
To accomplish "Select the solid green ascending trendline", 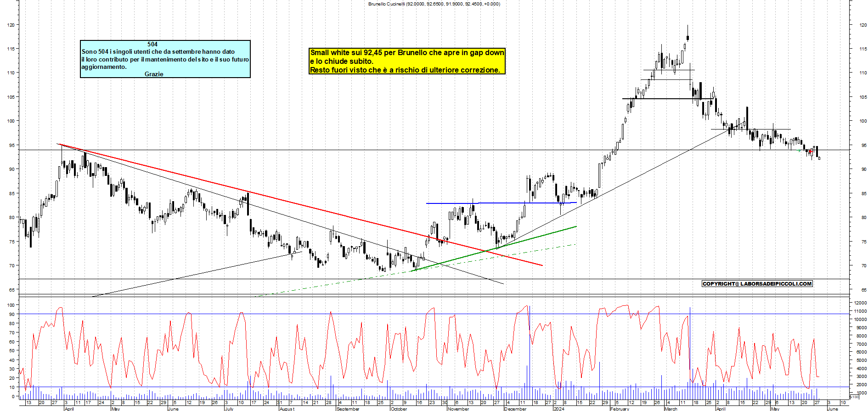I will [494, 248].
